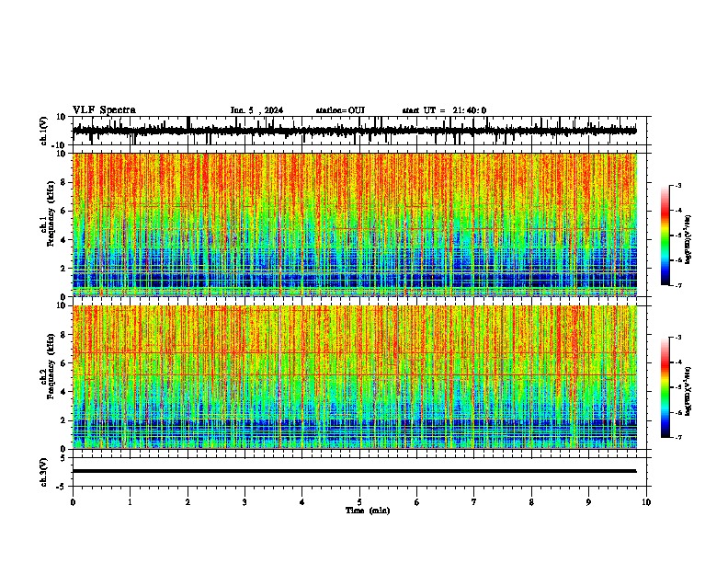Click the "VLF Spectra" plot title
Image resolution: width=728 pixels, height=563 pixels.
104,110
